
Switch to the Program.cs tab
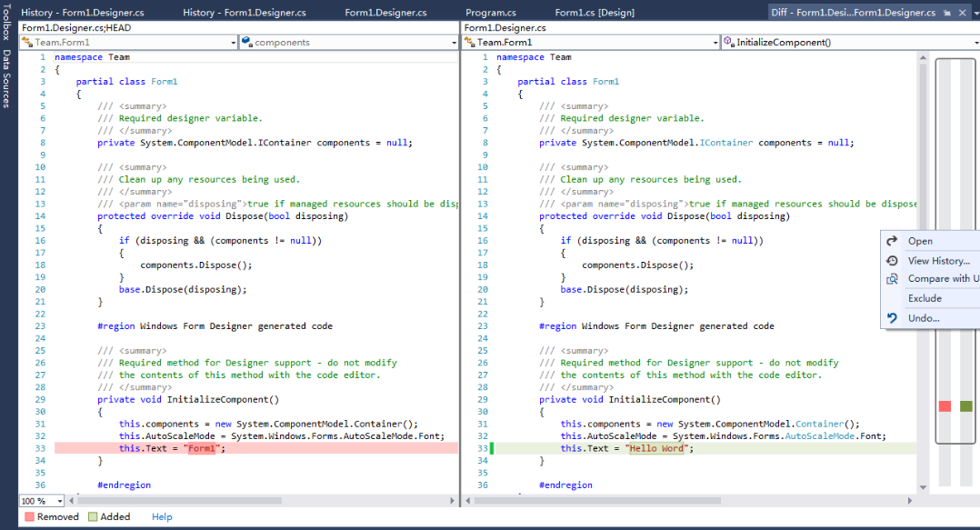point(491,12)
